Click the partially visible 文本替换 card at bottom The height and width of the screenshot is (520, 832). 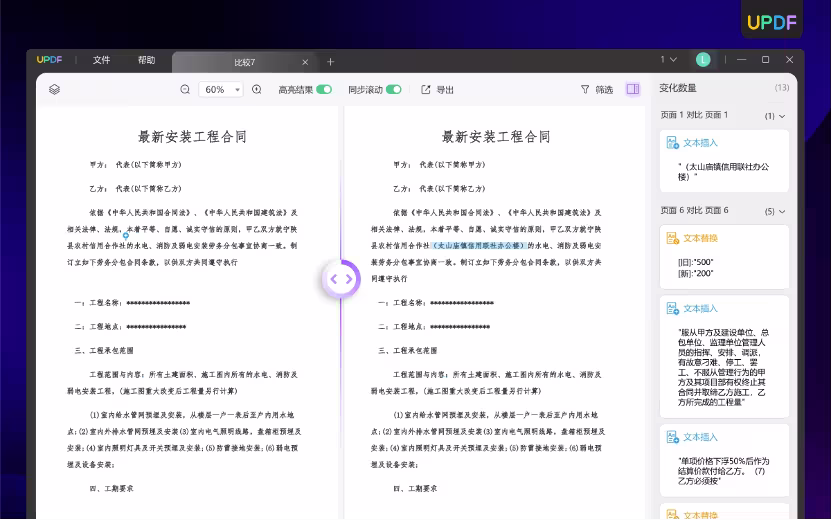click(724, 512)
